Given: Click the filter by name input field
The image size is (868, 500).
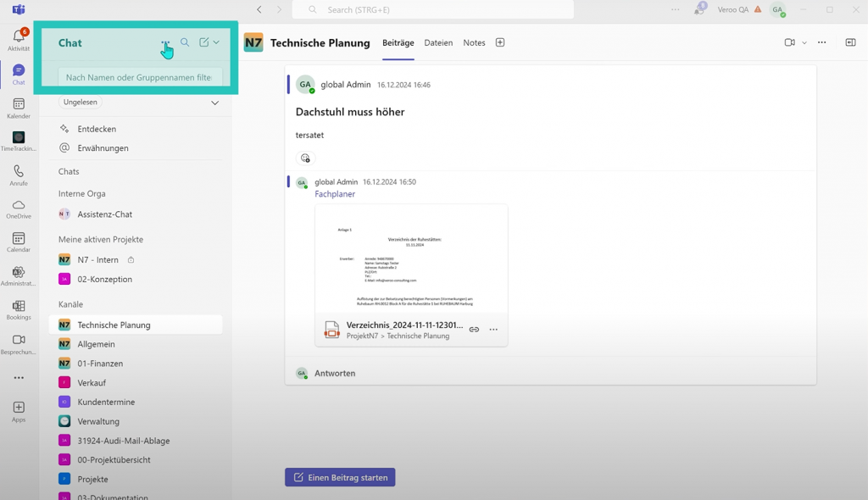Looking at the screenshot, I should 140,77.
